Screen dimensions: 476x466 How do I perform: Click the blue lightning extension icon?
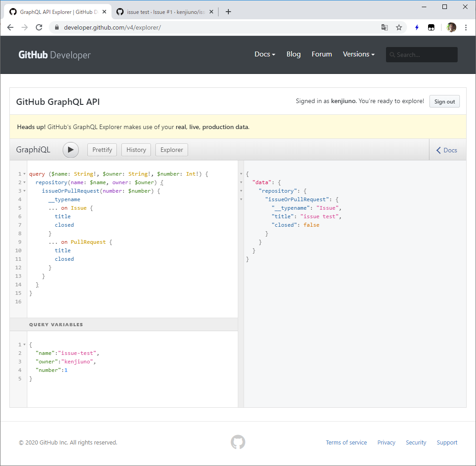pos(417,28)
